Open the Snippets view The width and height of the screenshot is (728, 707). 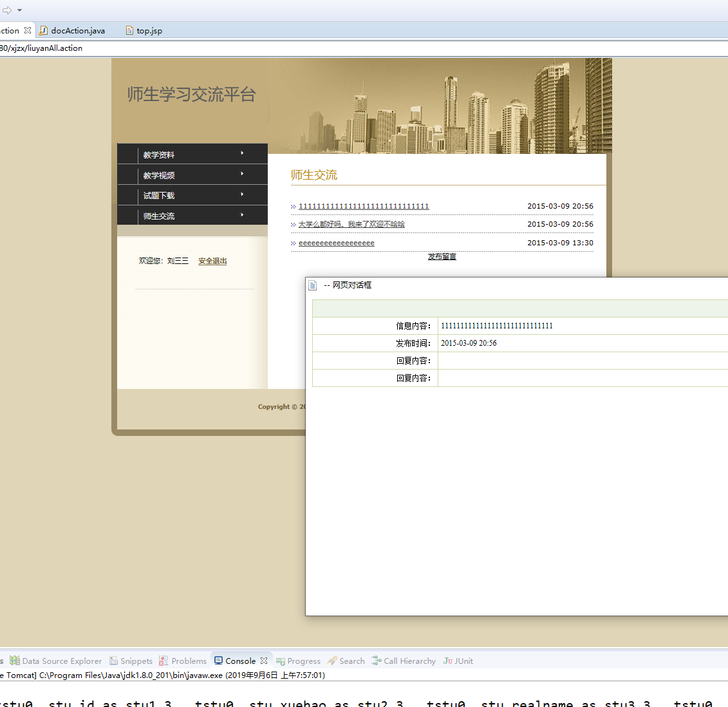coord(136,661)
